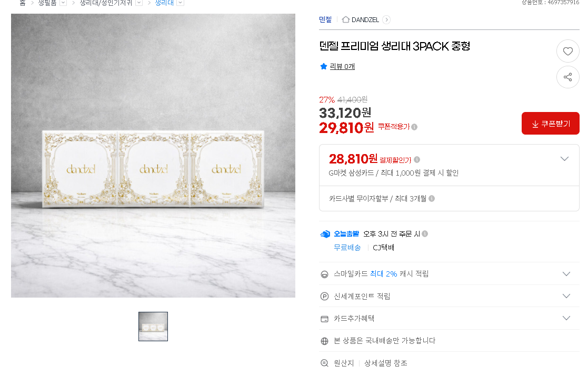Expand the 28,810원 payment discount panel

click(564, 159)
